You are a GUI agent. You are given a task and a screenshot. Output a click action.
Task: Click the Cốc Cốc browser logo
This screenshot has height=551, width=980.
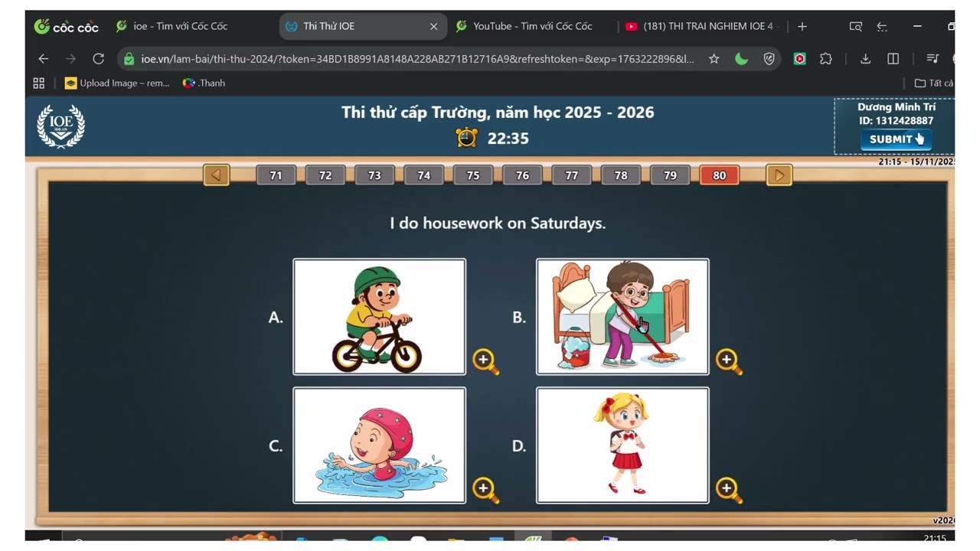[x=67, y=26]
